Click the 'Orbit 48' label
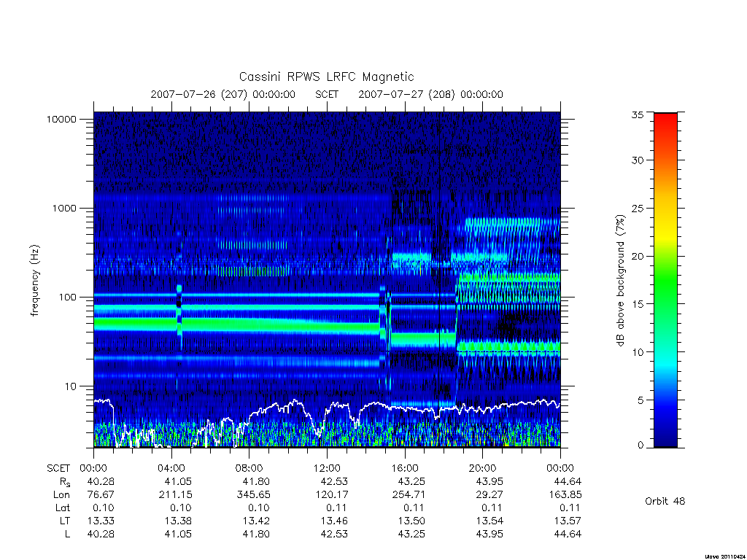The height and width of the screenshot is (560, 747). pyautogui.click(x=665, y=502)
